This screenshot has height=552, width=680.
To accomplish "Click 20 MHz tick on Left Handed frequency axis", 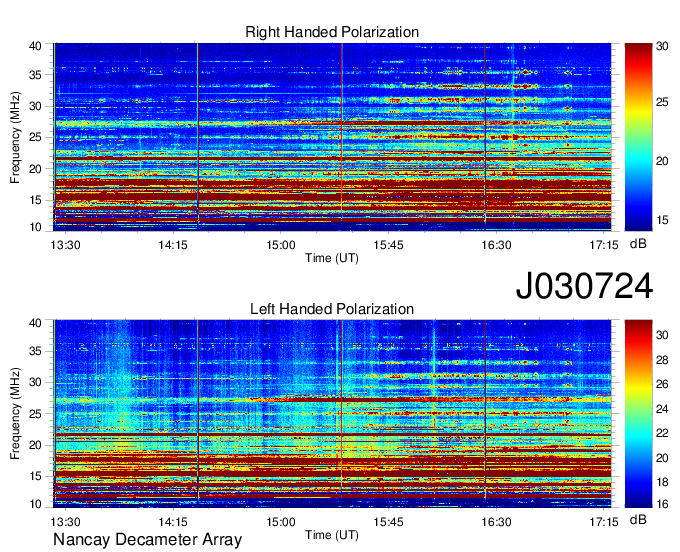I will coord(35,445).
